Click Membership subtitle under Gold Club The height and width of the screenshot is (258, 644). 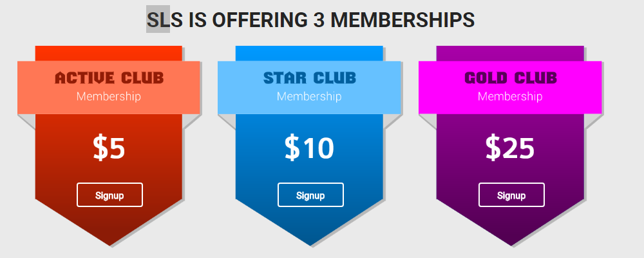click(509, 96)
